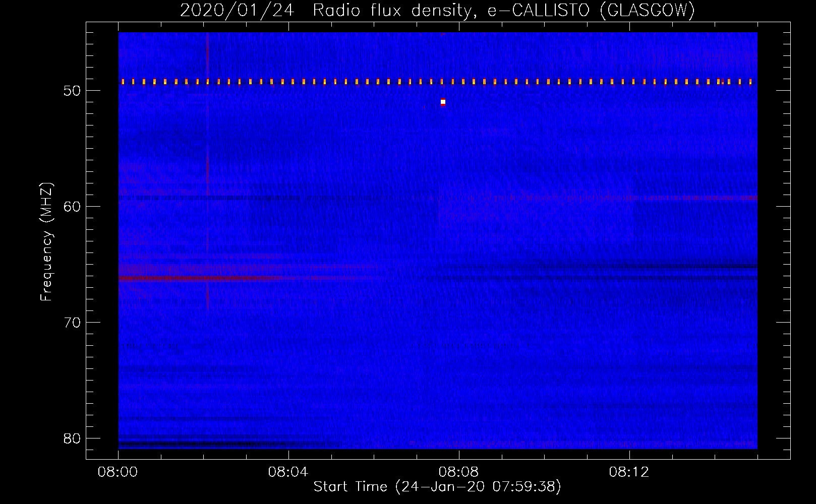The image size is (816, 504).
Task: Click the red emission band near 66 MHz
Action: (x=202, y=278)
